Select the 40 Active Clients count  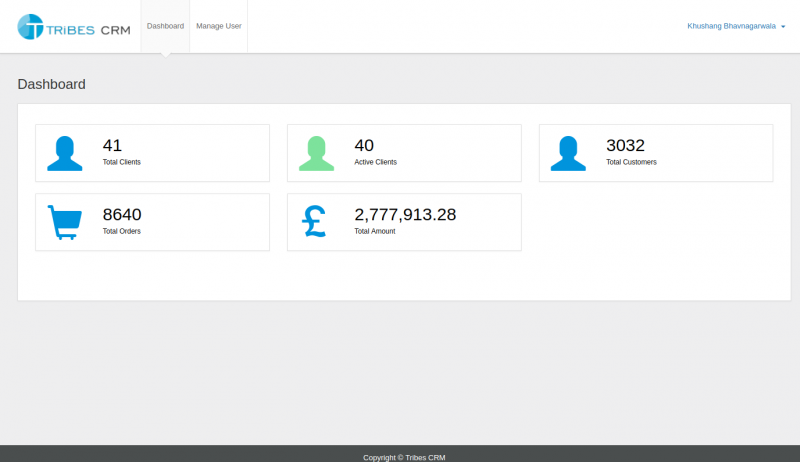[364, 146]
